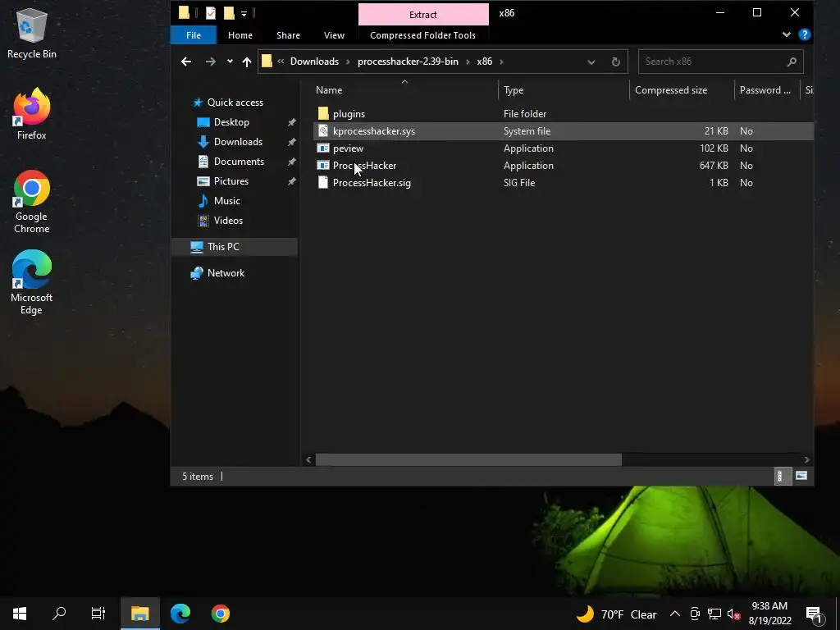This screenshot has height=630, width=840.
Task: Open the Compressed Folder Tools tab
Action: pyautogui.click(x=422, y=35)
